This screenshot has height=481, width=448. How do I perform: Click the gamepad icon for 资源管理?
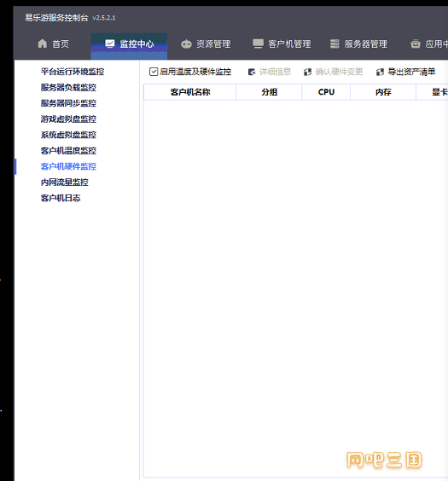point(186,44)
